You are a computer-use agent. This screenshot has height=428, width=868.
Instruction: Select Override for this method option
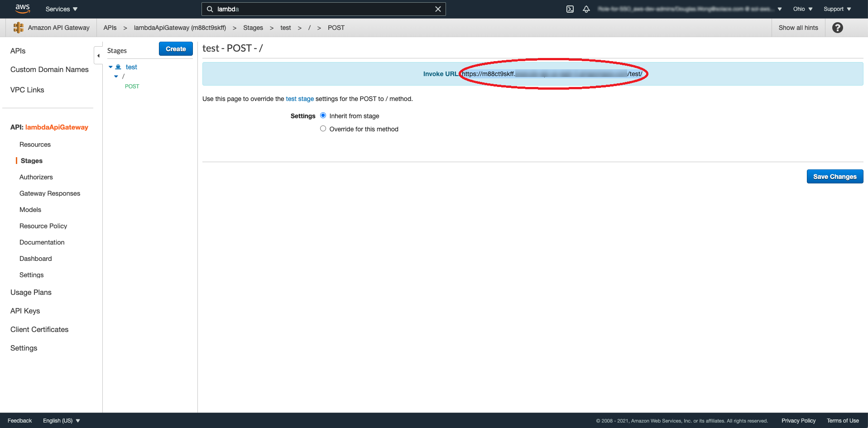click(x=323, y=129)
